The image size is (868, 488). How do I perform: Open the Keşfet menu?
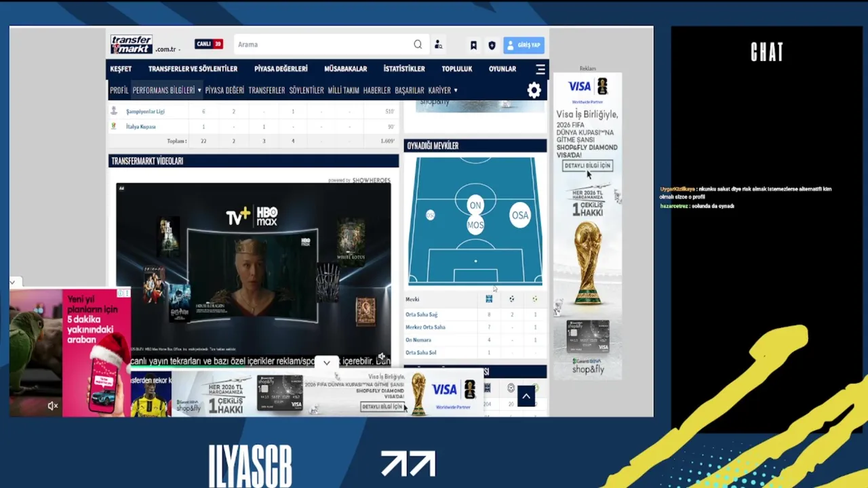[x=121, y=69]
